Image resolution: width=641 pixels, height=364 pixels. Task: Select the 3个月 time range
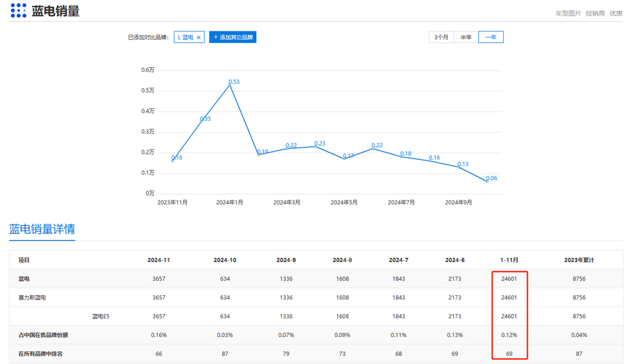click(x=441, y=37)
